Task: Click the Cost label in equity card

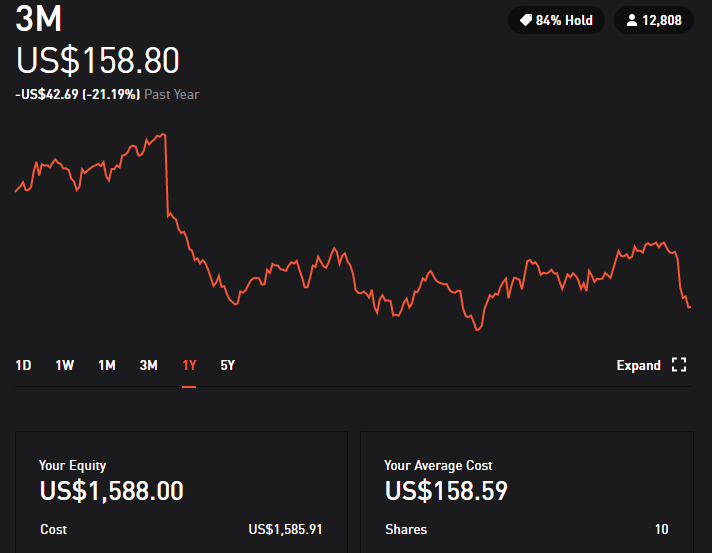Action: click(x=54, y=529)
